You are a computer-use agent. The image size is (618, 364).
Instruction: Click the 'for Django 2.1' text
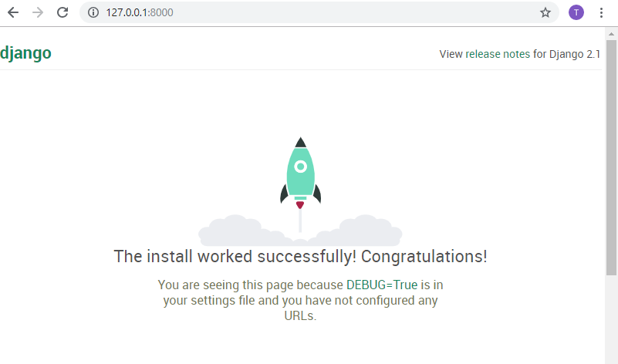pyautogui.click(x=567, y=54)
